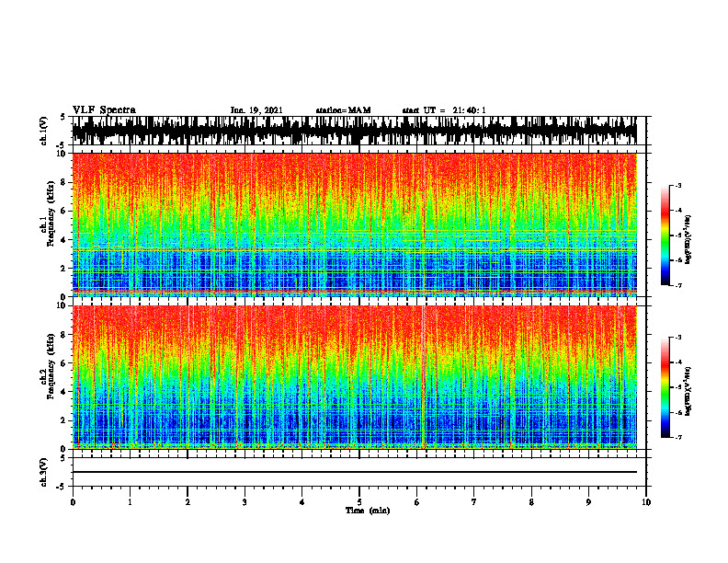The width and height of the screenshot is (728, 563).
Task: Click the ch.2 "Frequency (kHz)" axis label
Action: point(51,365)
